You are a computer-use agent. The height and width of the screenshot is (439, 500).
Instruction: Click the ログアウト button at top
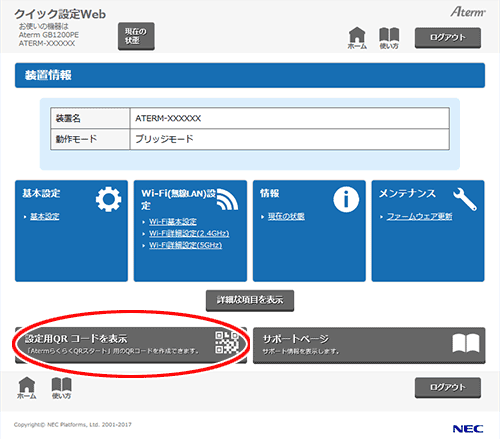(448, 38)
